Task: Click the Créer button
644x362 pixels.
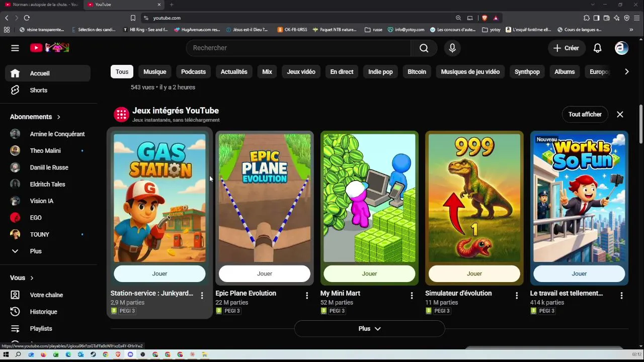Action: click(x=567, y=48)
